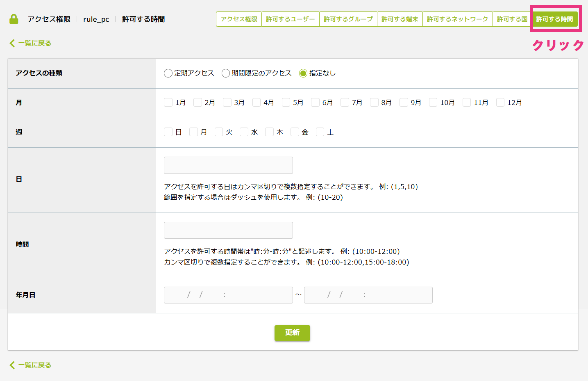
Task: Tick the 土 weekday checkbox
Action: pyautogui.click(x=320, y=132)
